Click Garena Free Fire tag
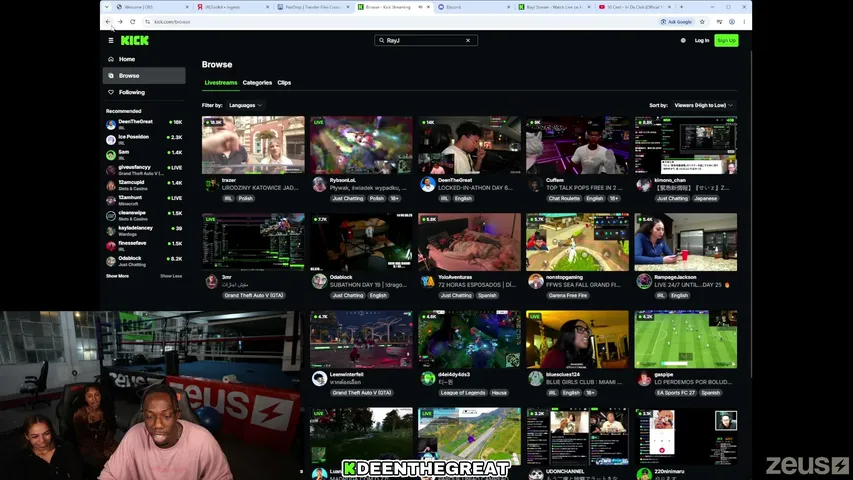The height and width of the screenshot is (480, 853). pos(567,296)
